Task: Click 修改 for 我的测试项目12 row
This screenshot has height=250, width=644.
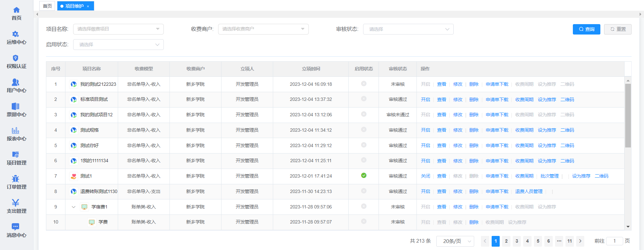Action: tap(458, 115)
